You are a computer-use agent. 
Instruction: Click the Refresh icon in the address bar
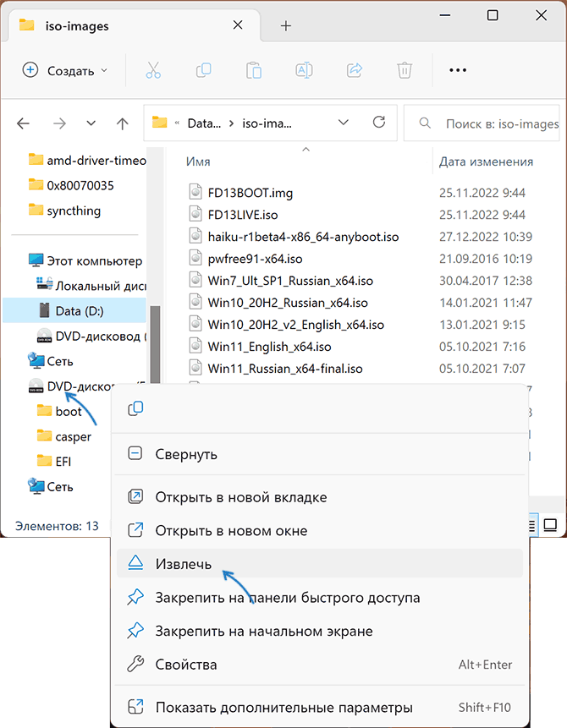378,122
